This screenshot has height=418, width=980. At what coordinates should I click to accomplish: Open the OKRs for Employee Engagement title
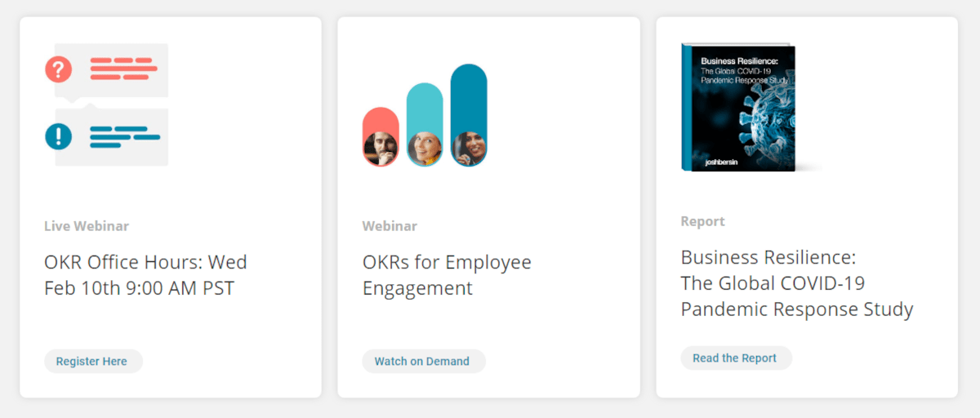[x=447, y=275]
